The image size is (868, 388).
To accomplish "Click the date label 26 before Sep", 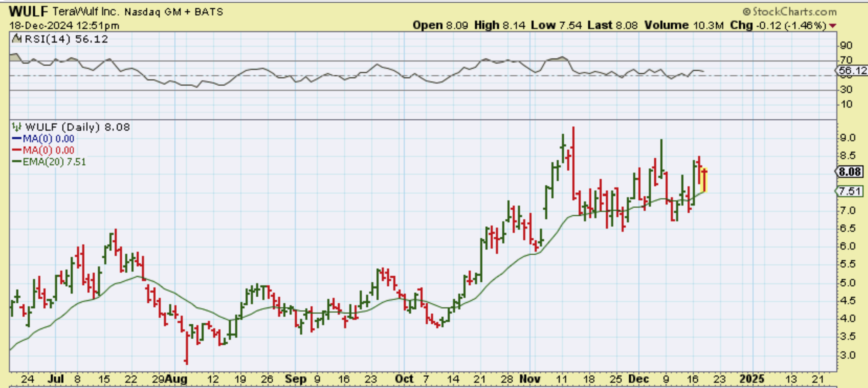I will click(x=267, y=379).
